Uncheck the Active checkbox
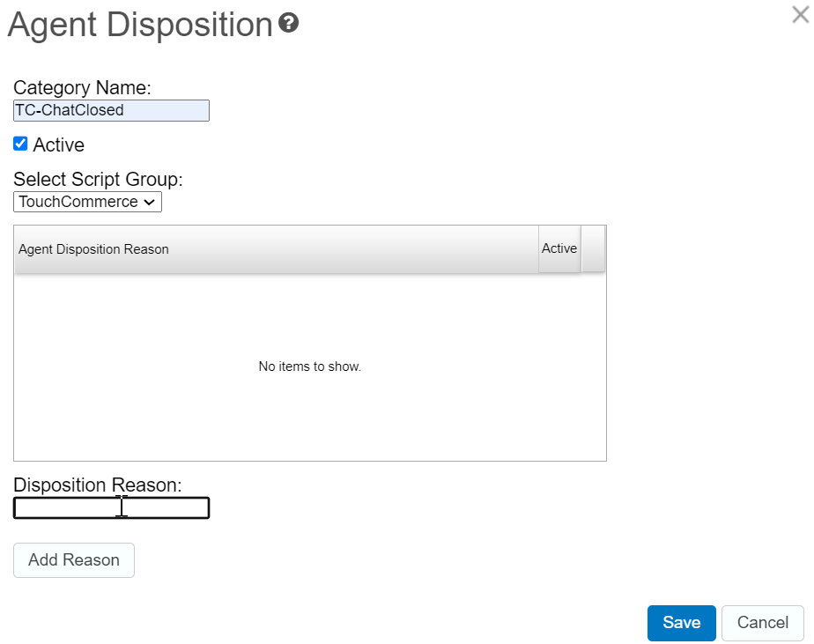This screenshot has height=644, width=814. pos(20,144)
